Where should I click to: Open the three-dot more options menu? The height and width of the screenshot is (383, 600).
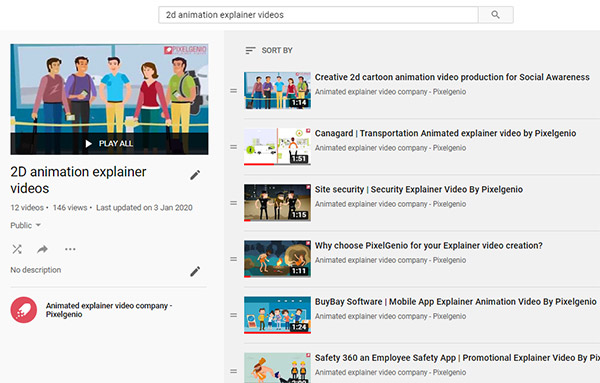point(70,249)
